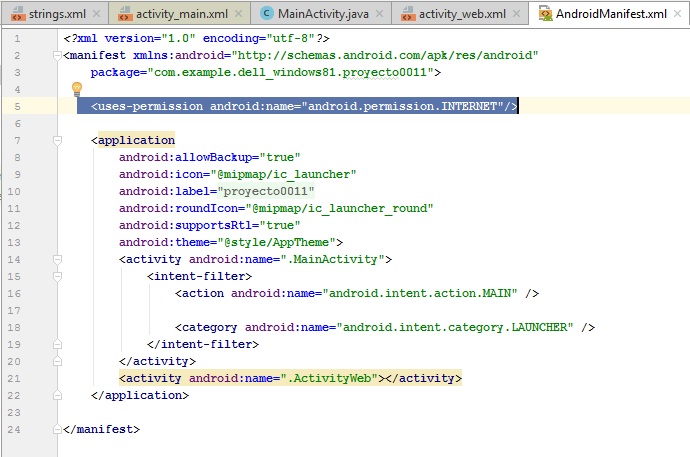The width and height of the screenshot is (690, 457).
Task: Switch to the activity_main.xml tab
Action: [182, 13]
